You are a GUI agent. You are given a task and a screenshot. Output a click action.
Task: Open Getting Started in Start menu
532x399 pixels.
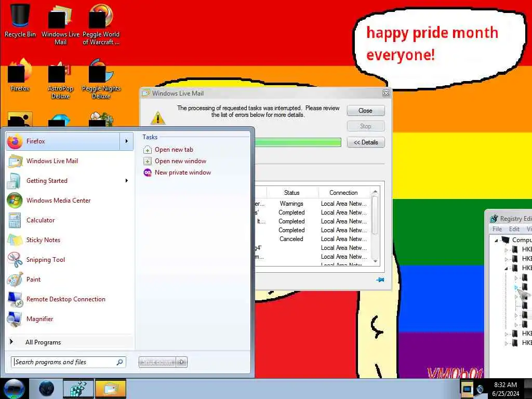[70, 181]
